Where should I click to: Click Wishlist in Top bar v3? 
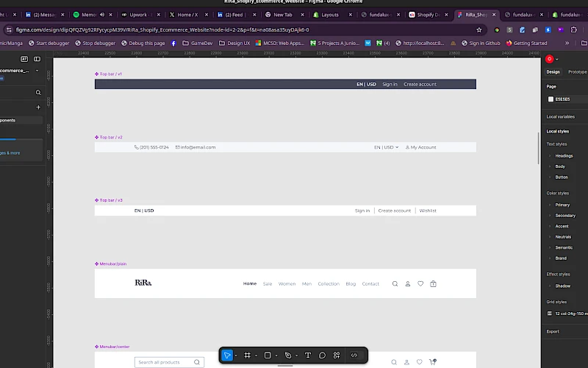pos(428,210)
